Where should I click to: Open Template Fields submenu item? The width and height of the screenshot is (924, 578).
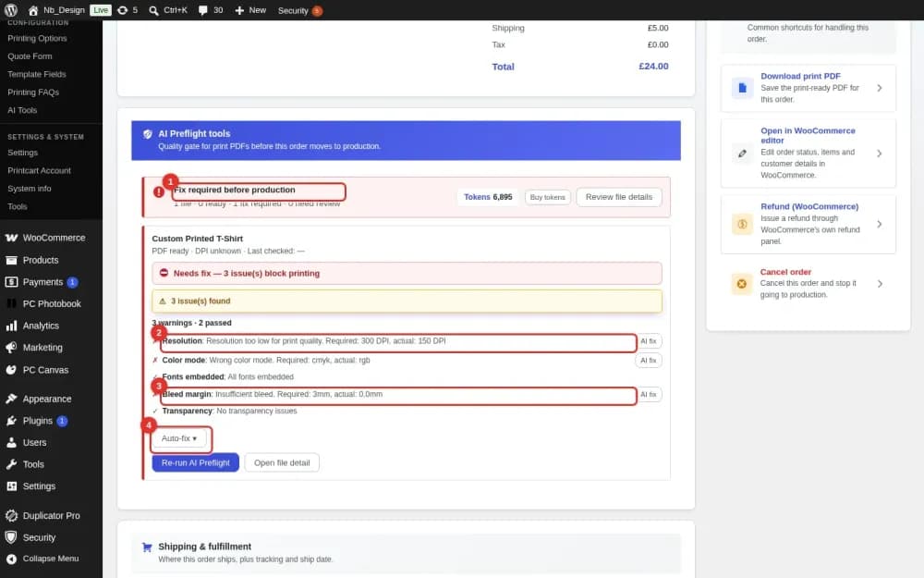[37, 74]
